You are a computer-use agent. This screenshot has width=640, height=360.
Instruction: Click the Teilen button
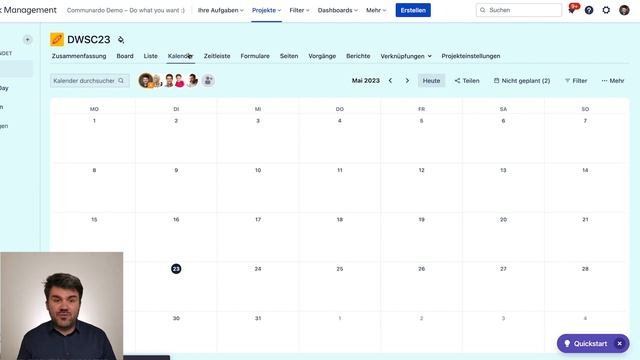tap(467, 81)
